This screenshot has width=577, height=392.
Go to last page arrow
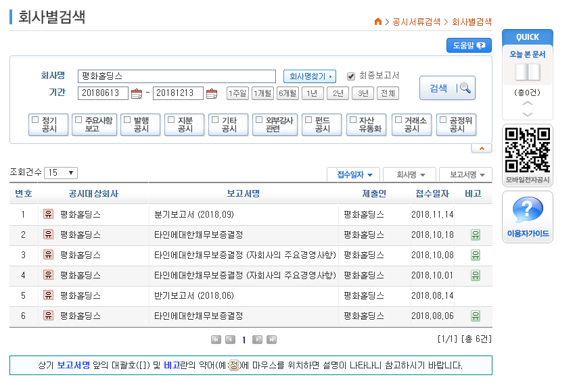[x=271, y=339]
